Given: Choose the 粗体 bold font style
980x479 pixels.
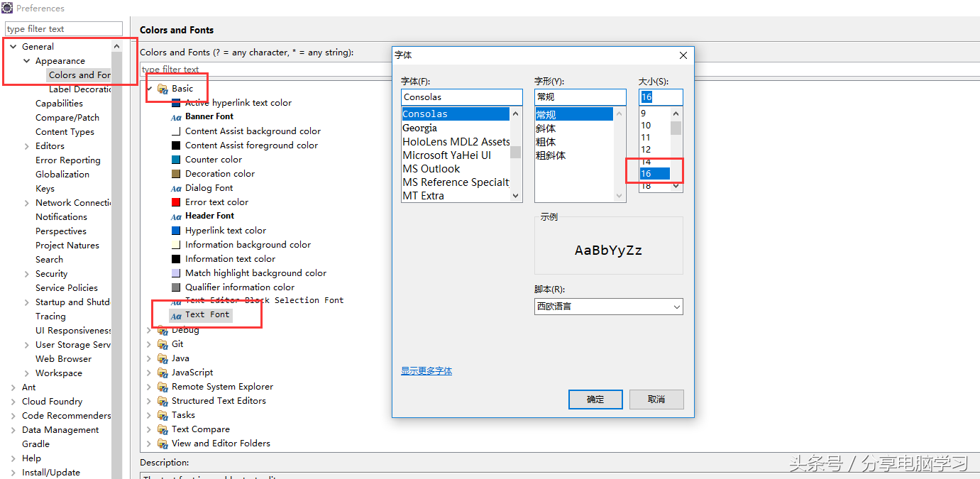Looking at the screenshot, I should pyautogui.click(x=546, y=142).
